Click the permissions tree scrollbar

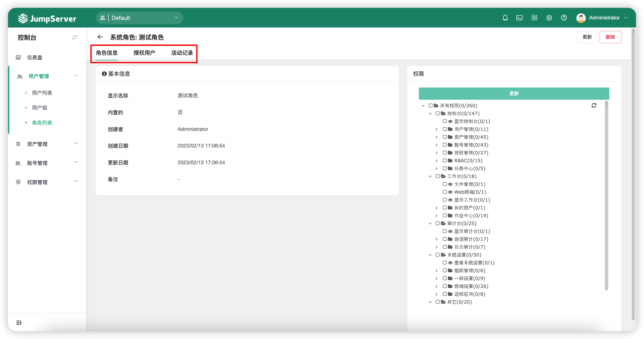tap(606, 195)
